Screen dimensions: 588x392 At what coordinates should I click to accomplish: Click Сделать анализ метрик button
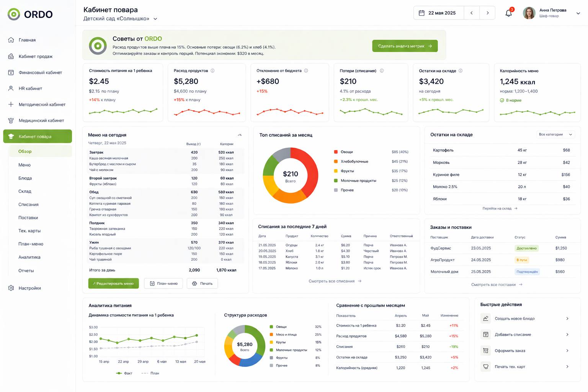[x=405, y=46]
